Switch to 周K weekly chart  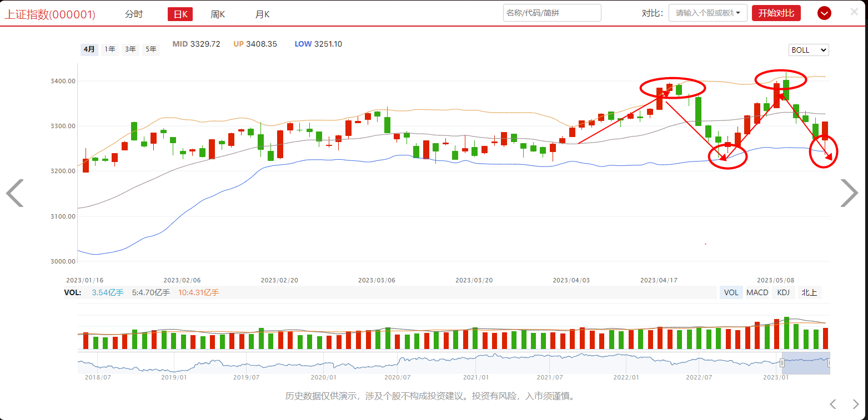click(218, 14)
